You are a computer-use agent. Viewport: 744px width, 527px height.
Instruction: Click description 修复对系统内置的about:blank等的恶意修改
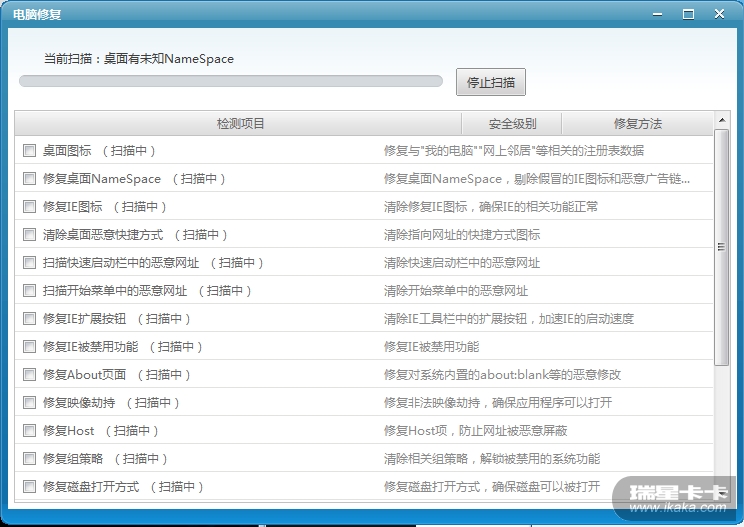pyautogui.click(x=502, y=375)
